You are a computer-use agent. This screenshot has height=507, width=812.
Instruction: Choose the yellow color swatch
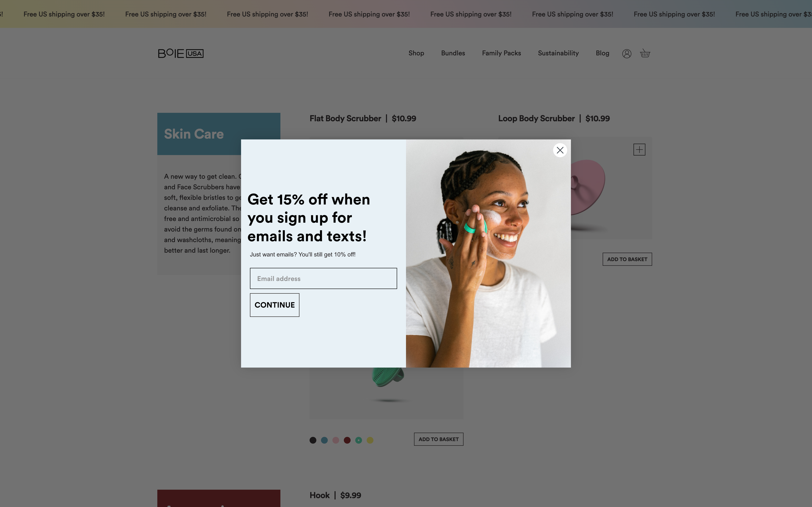pos(370,440)
